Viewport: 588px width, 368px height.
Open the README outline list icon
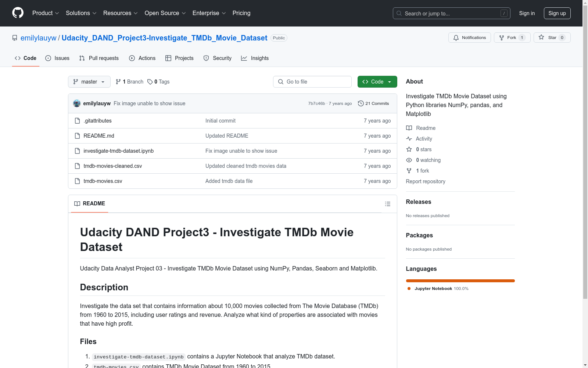387,204
